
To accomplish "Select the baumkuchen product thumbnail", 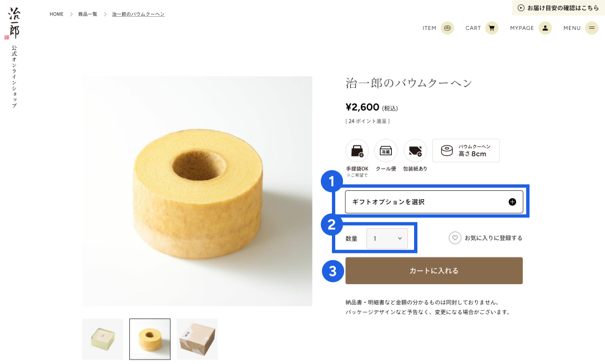I will point(150,339).
